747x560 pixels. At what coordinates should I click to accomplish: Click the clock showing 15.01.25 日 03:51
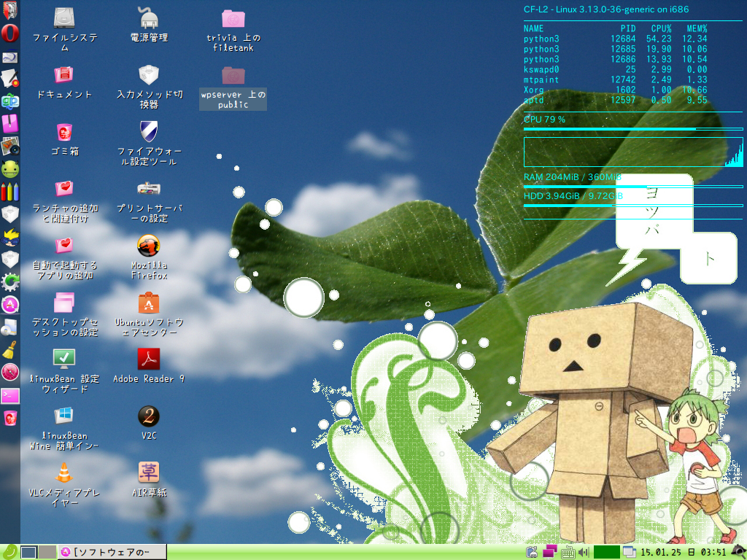(x=683, y=553)
